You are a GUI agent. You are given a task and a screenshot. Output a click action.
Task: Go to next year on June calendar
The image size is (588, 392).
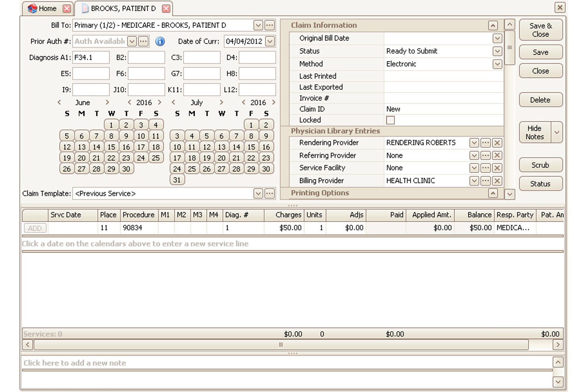(159, 102)
